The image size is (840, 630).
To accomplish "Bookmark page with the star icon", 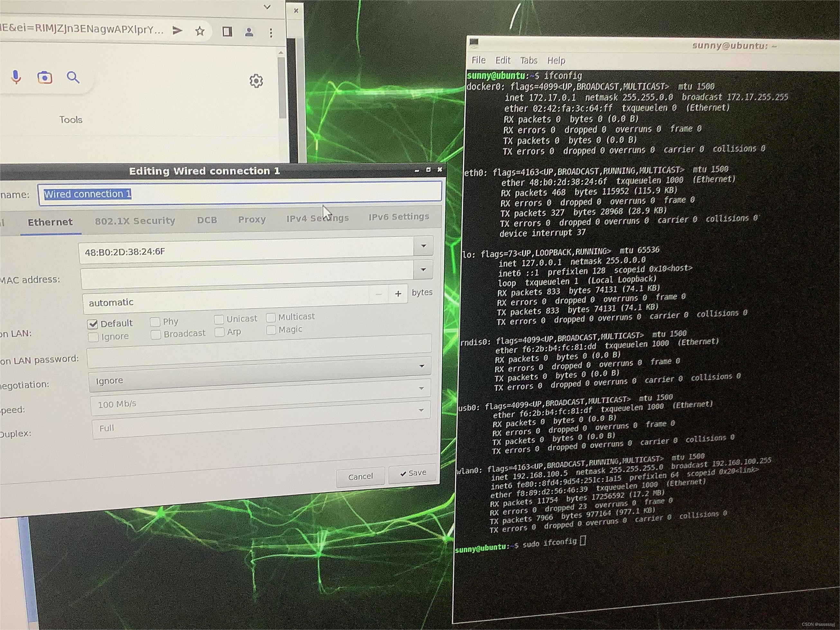I will [200, 31].
